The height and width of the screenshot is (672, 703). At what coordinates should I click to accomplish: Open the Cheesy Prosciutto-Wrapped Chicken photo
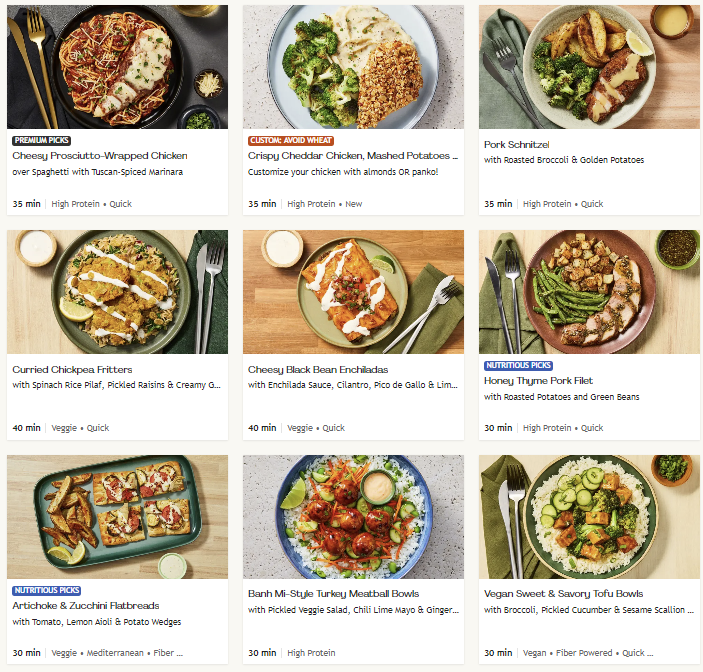coord(117,67)
